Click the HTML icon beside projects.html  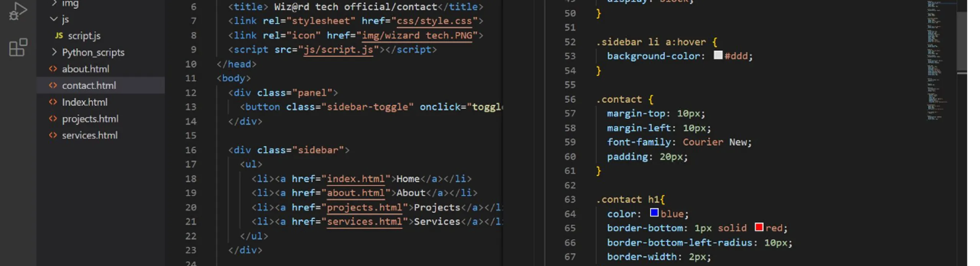(53, 119)
